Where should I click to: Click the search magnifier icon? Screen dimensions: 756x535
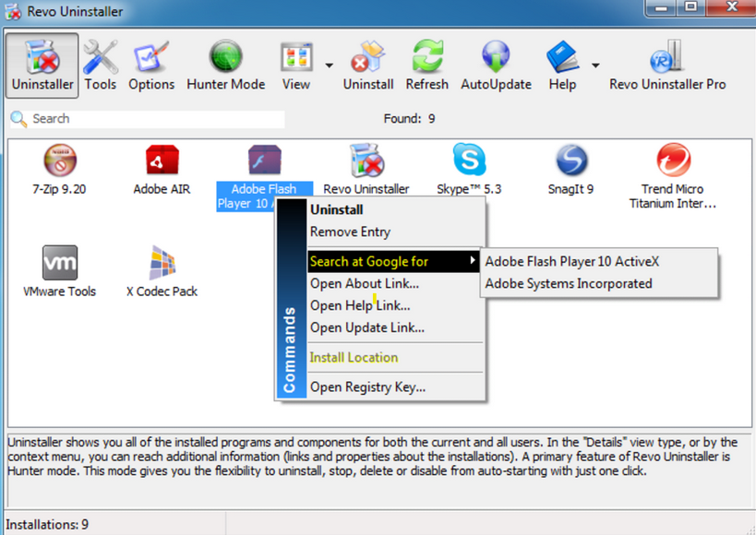pos(18,119)
